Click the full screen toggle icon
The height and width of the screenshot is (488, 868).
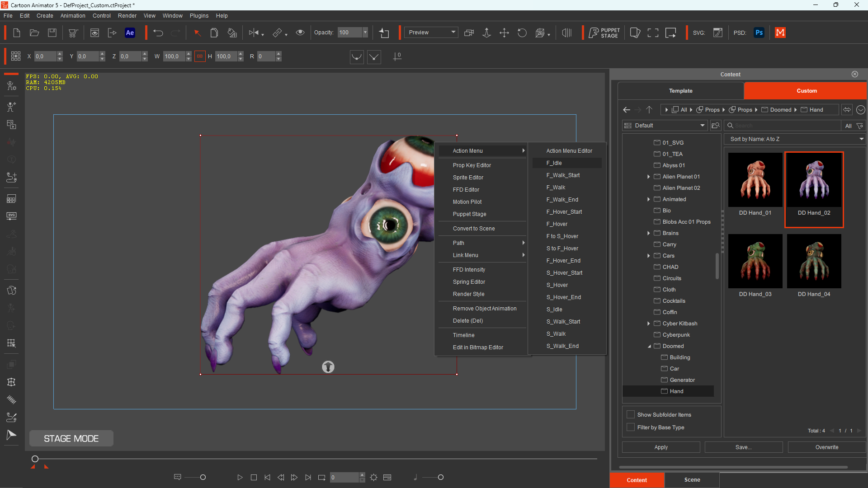(653, 33)
